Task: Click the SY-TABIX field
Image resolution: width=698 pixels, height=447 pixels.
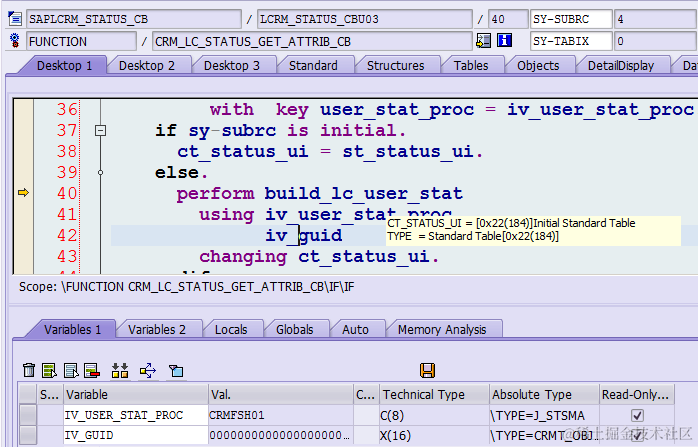Action: (x=571, y=41)
